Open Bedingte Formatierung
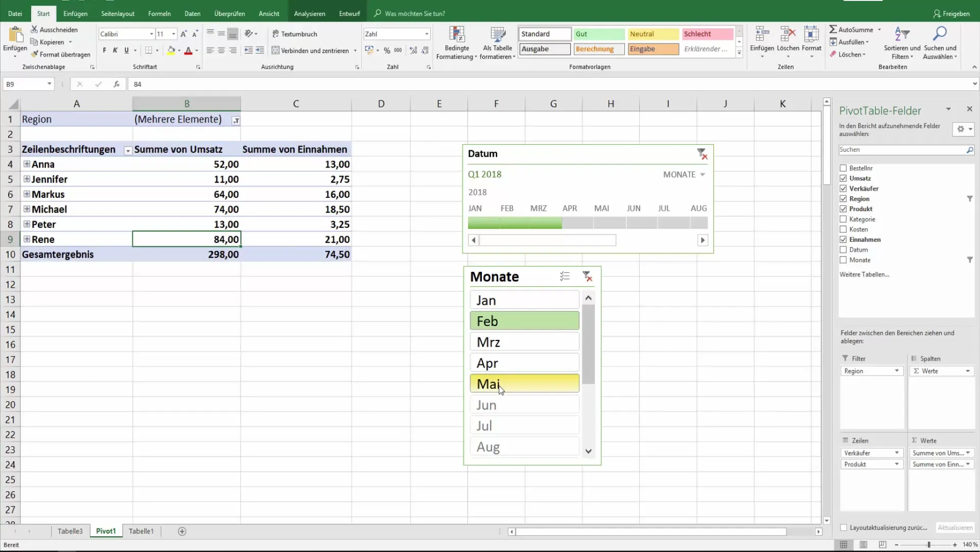Viewport: 980px width, 552px height. 456,43
